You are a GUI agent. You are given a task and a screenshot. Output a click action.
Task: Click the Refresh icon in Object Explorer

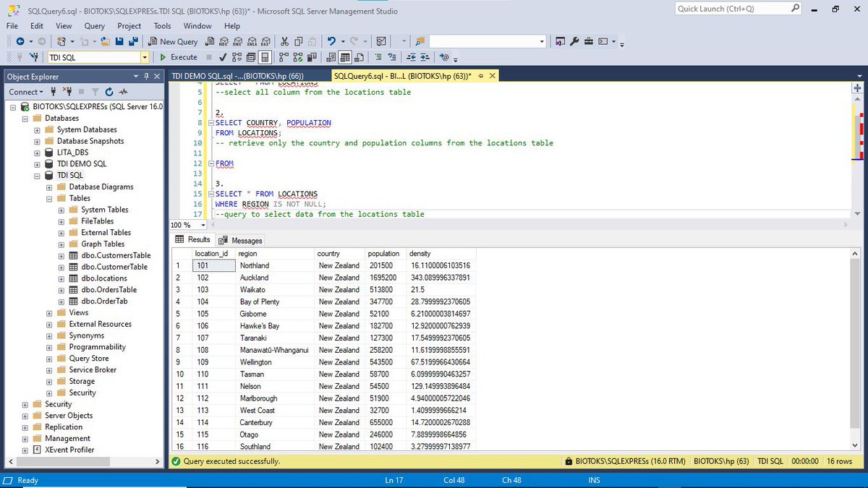pos(109,92)
